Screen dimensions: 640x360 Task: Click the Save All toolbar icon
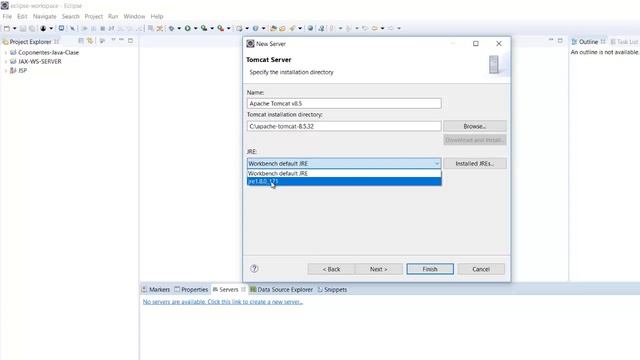tap(31, 28)
